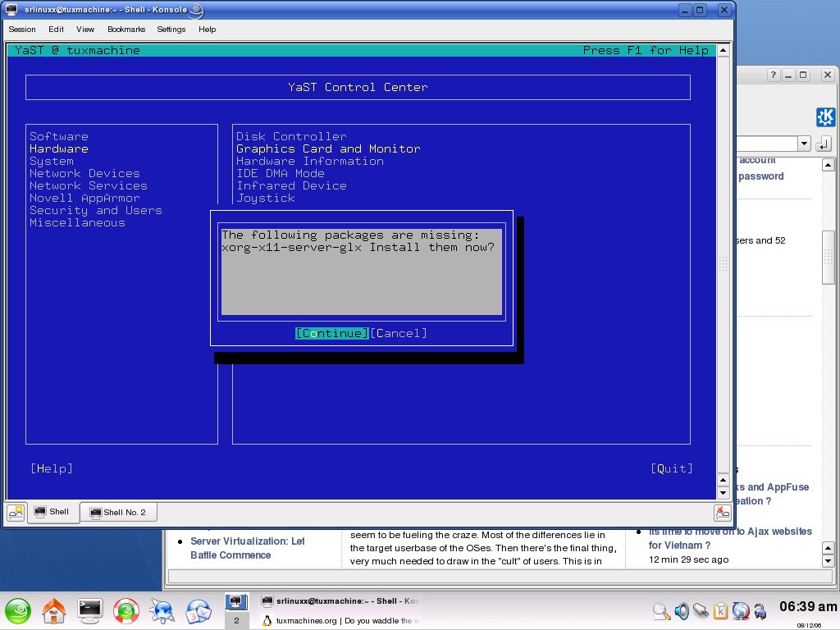Screen dimensions: 840x630
Task: Open the Settings menu
Action: pos(171,30)
